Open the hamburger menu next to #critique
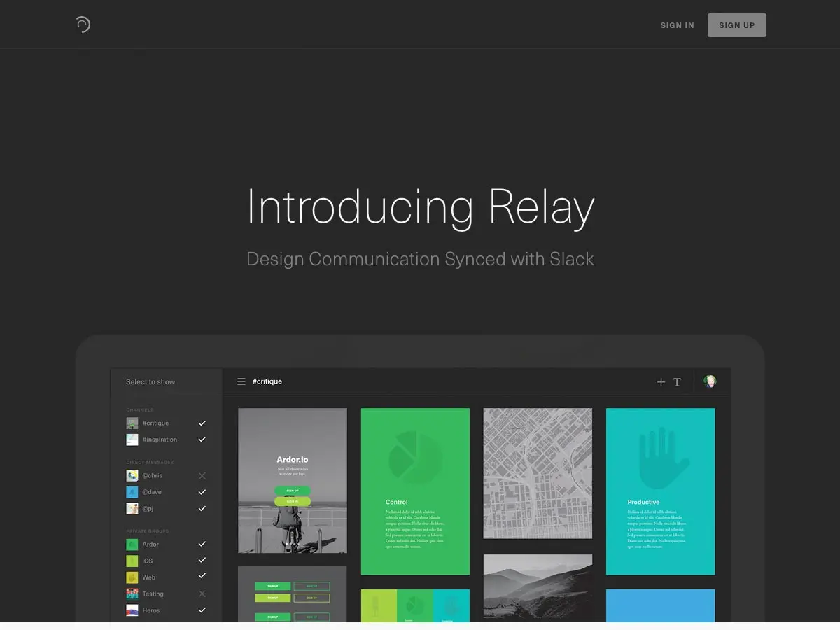Image resolution: width=840 pixels, height=630 pixels. point(241,381)
